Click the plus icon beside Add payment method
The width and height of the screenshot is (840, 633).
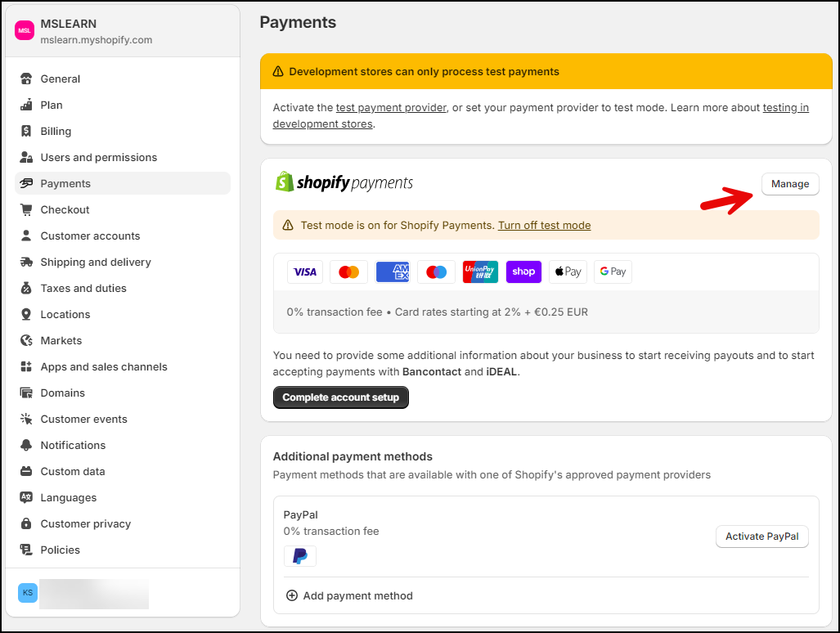pos(292,595)
